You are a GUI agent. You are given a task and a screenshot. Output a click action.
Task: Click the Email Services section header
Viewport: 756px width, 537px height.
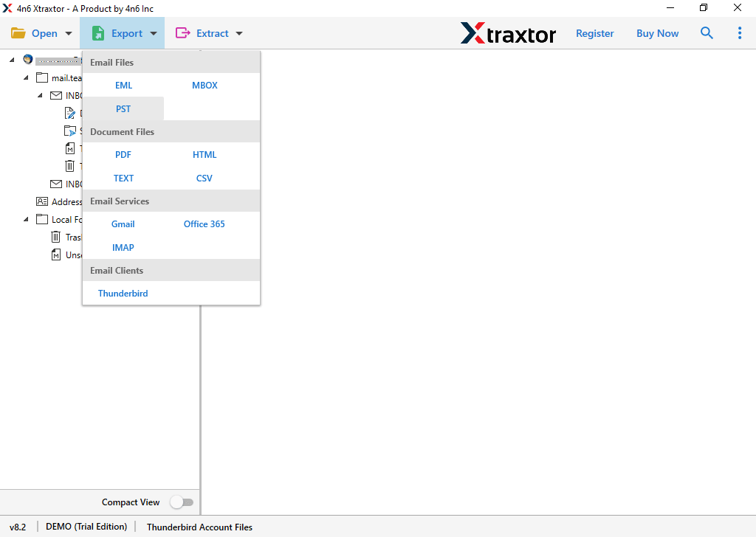171,201
